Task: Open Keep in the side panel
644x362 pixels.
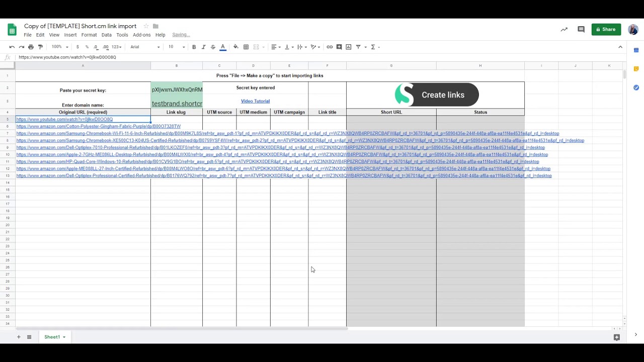Action: click(x=636, y=69)
